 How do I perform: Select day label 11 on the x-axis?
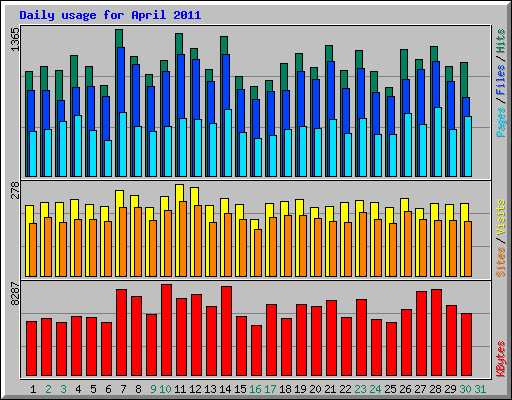tap(180, 389)
